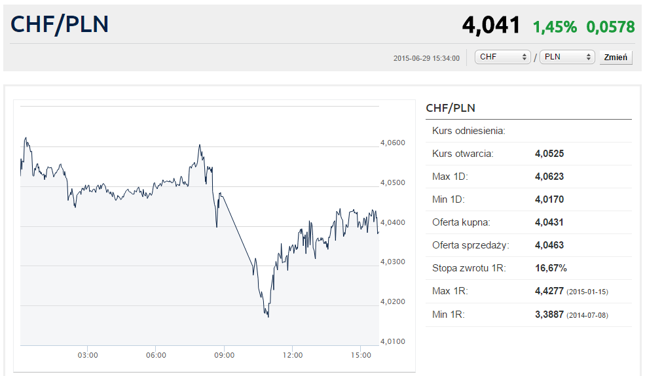Click the Min 1R value 3,3887

point(549,315)
